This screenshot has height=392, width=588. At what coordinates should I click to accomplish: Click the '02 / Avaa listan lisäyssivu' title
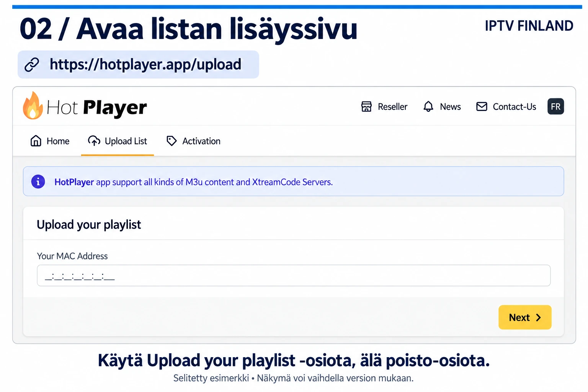[x=188, y=29]
